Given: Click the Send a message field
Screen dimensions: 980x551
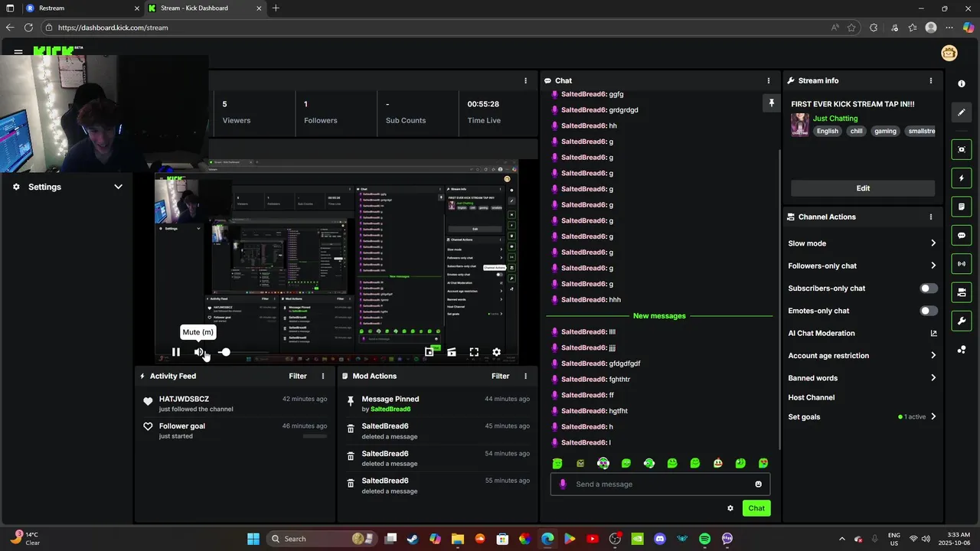Looking at the screenshot, I should [660, 484].
